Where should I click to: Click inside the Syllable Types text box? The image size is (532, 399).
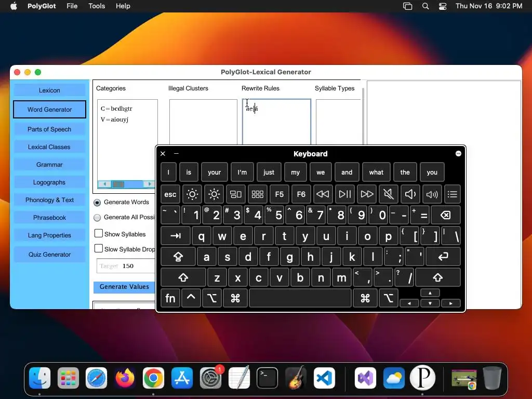tap(338, 122)
